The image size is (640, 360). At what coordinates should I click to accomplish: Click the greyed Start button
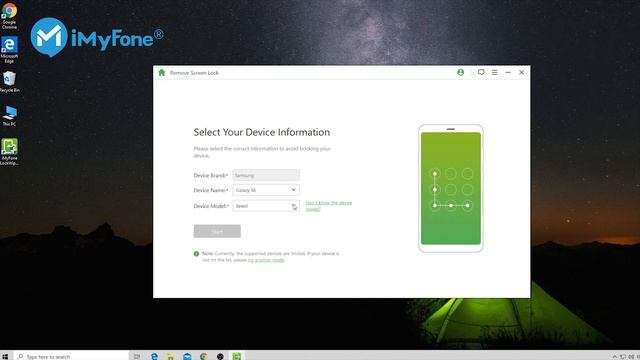point(217,231)
